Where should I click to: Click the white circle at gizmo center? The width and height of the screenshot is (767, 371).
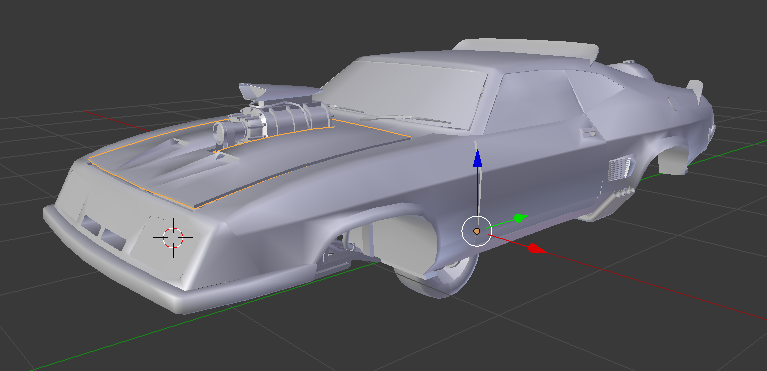[x=476, y=231]
